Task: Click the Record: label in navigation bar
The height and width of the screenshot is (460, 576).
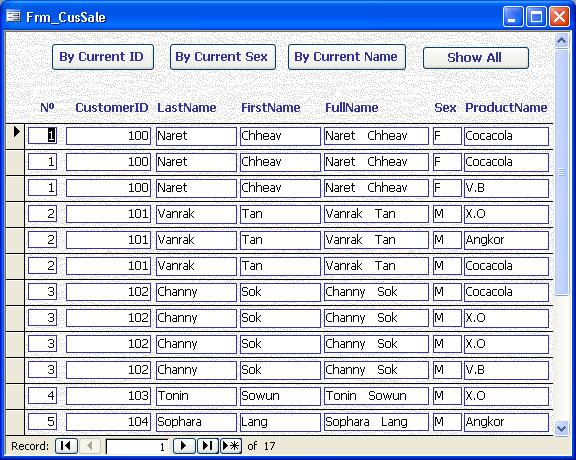Action: 30,446
